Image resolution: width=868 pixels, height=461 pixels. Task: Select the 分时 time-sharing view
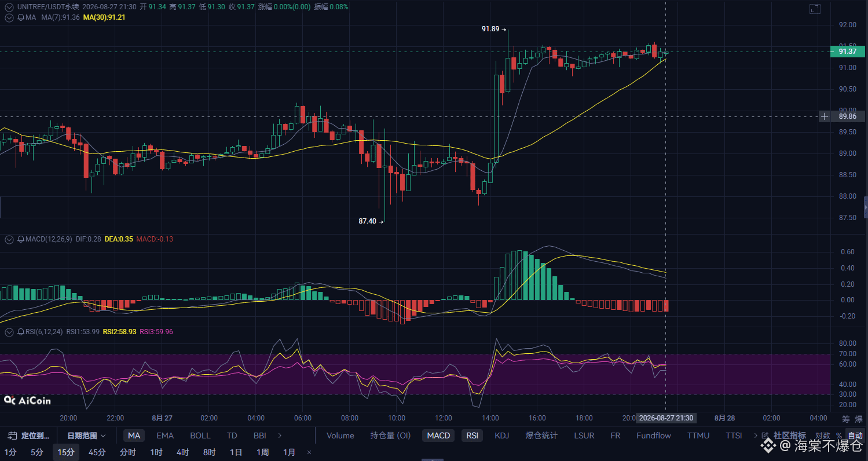click(x=128, y=452)
